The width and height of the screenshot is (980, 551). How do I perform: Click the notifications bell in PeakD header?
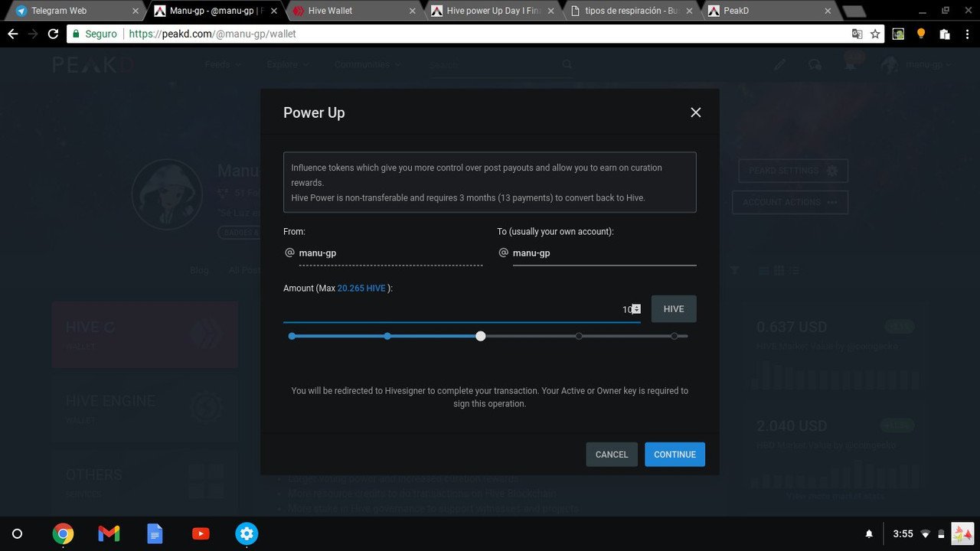tap(850, 65)
